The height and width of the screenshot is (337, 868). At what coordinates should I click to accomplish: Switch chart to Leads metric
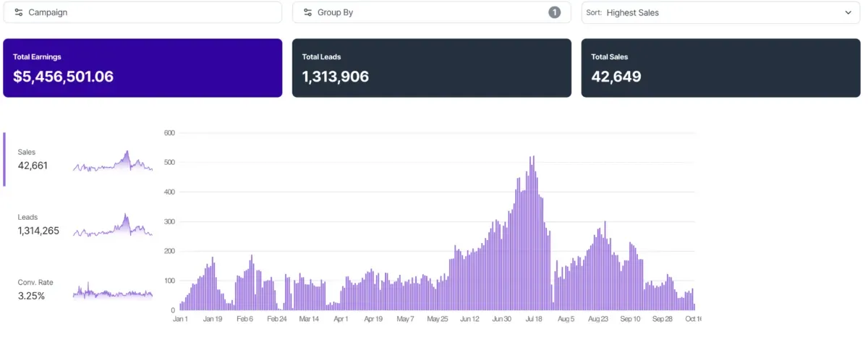coord(38,224)
